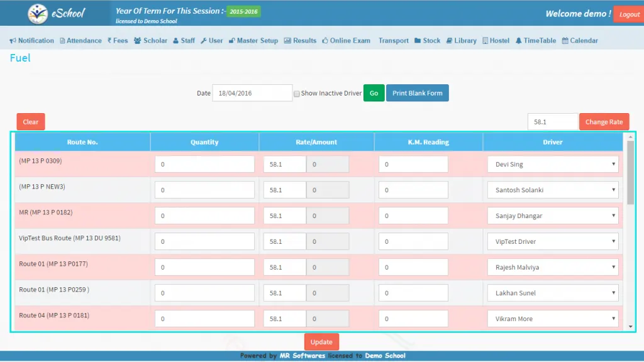Enable Show Inactive Driver checkbox
The height and width of the screenshot is (362, 644).
pos(297,94)
